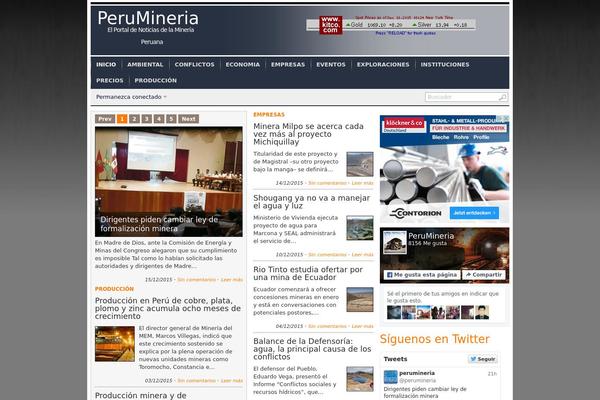Click Leer más for Shougang article
This screenshot has width=600, height=400.
(362, 255)
